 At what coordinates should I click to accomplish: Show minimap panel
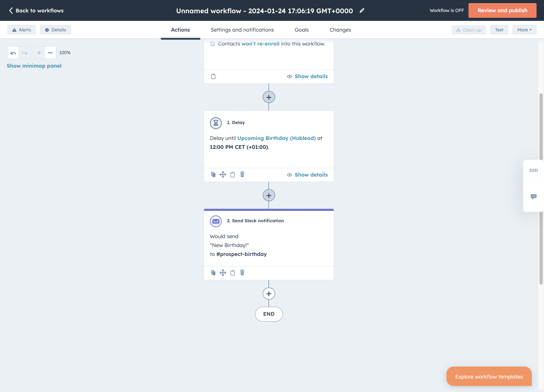click(x=34, y=66)
